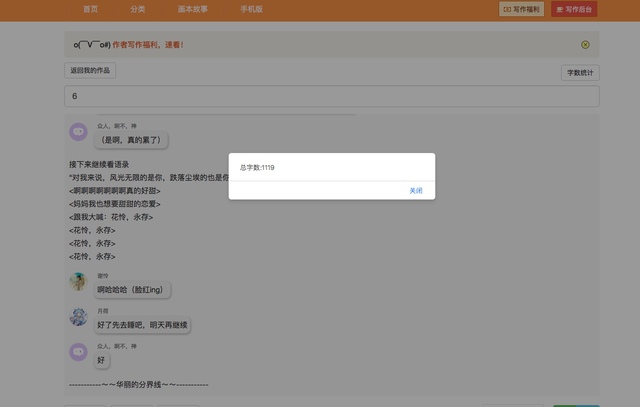Click the 啊哈哈哈（脸红ing） dialogue bubble

tap(133, 290)
